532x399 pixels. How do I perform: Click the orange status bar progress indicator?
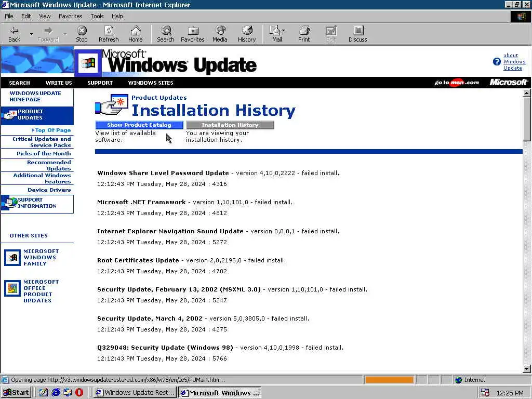(x=389, y=380)
